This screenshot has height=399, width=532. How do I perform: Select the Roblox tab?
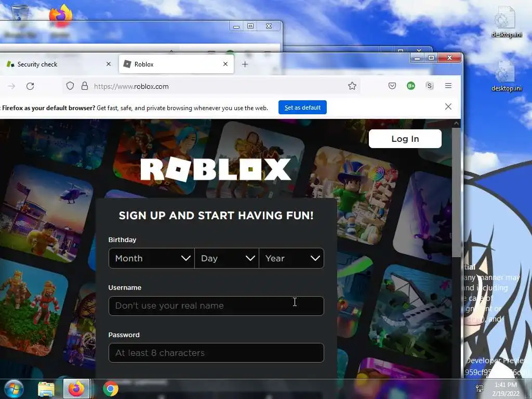176,64
